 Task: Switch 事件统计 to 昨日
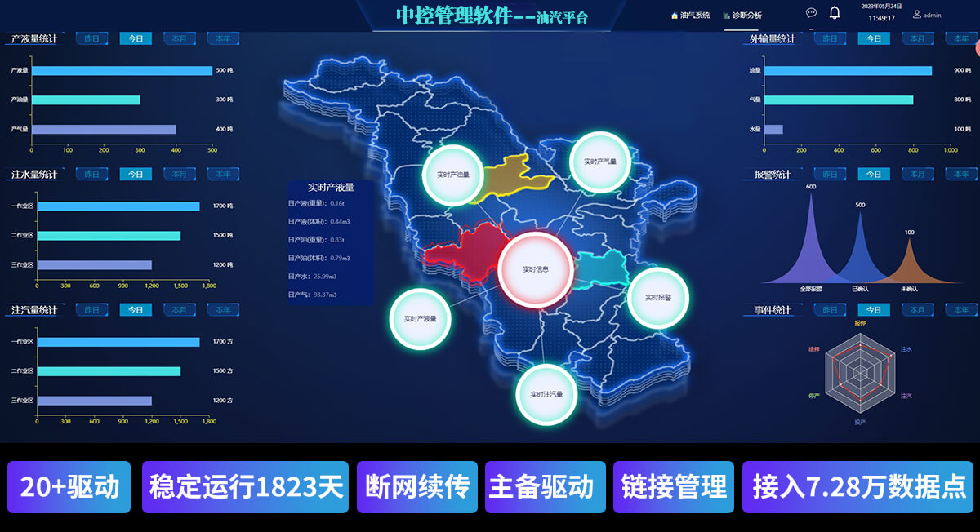[x=830, y=310]
